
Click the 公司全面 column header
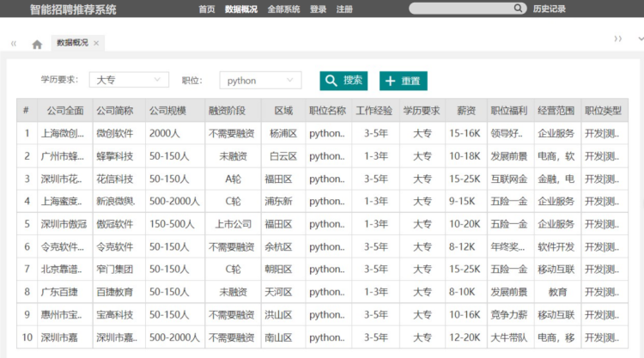click(x=65, y=111)
